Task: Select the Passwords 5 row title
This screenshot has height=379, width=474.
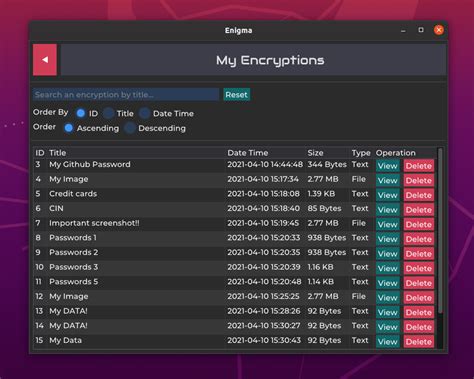Action: point(74,282)
